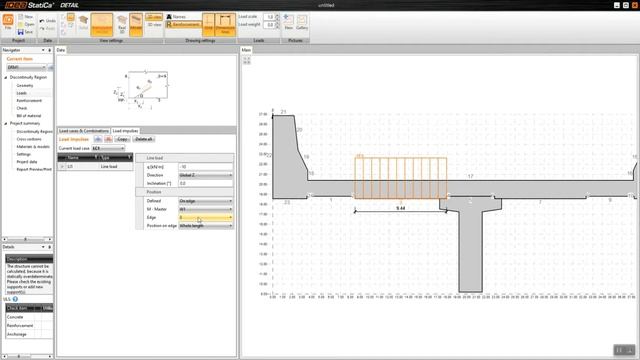
Task: Switch to the 2D view
Action: tap(154, 17)
